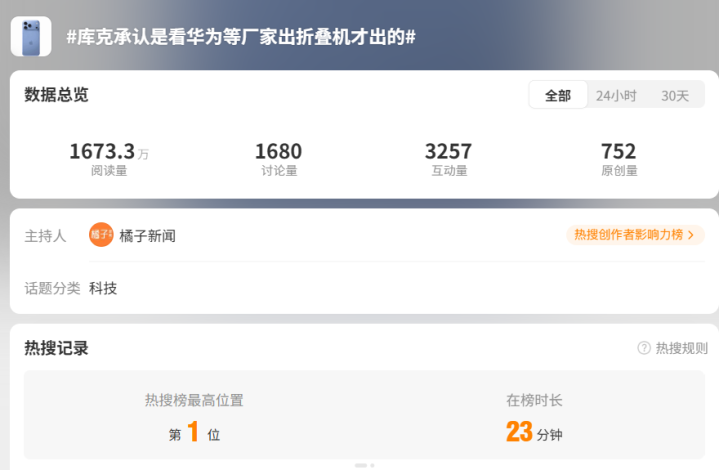Switch to the 30天 tab

tap(675, 95)
